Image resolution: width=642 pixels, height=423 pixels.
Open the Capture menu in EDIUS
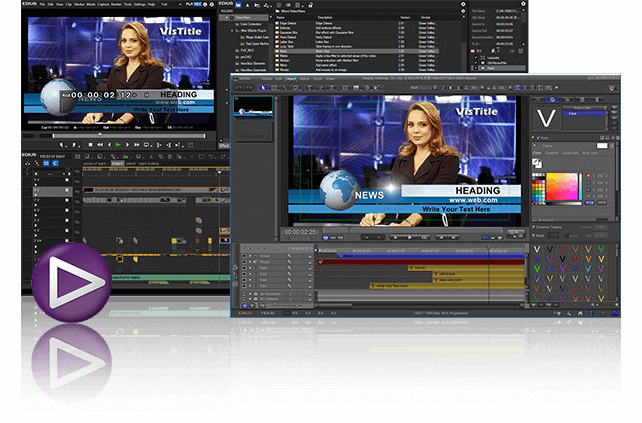click(106, 4)
